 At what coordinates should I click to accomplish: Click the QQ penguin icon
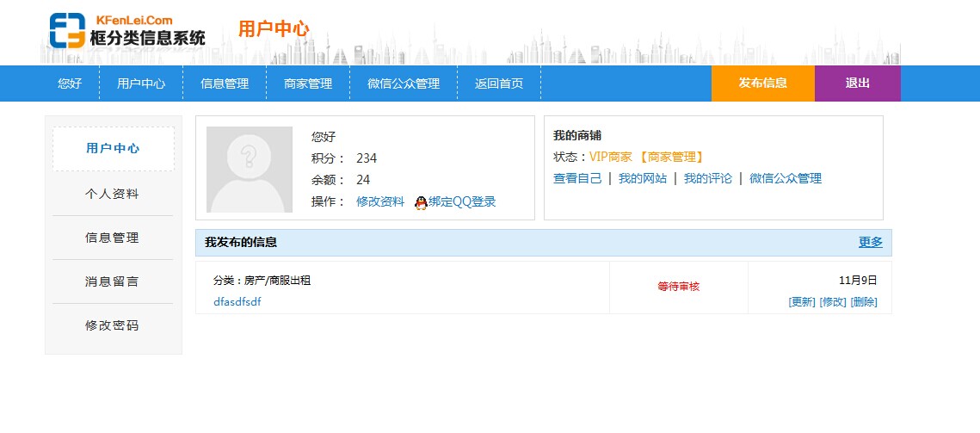point(421,202)
